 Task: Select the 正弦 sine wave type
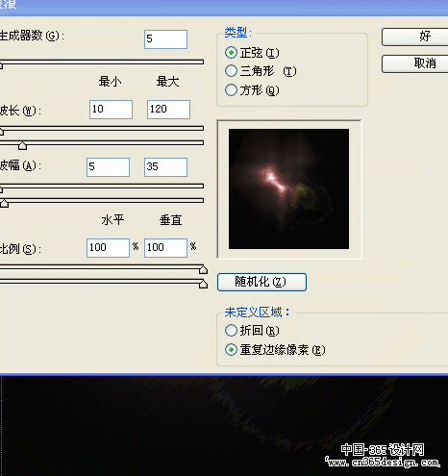pyautogui.click(x=231, y=53)
